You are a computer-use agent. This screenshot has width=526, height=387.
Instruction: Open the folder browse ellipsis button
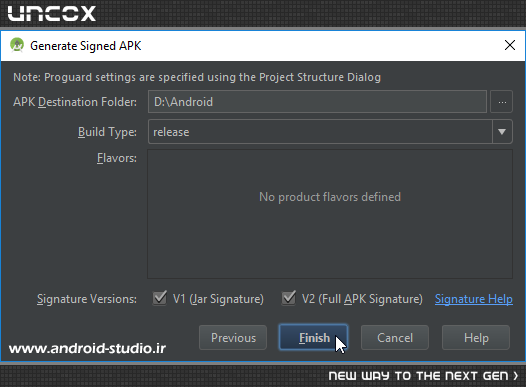[x=502, y=102]
